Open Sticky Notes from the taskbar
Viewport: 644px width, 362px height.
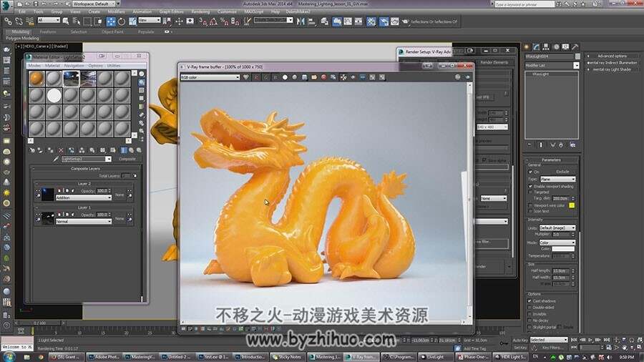click(287, 357)
